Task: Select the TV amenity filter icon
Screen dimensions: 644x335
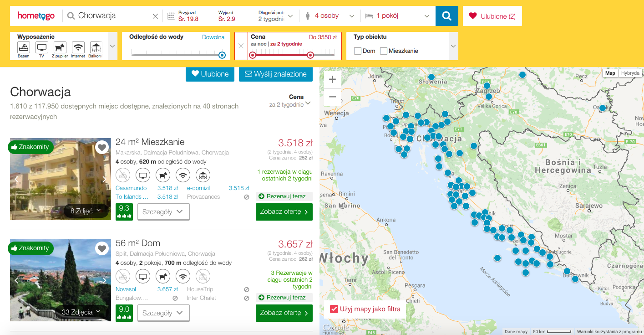Action: click(42, 47)
